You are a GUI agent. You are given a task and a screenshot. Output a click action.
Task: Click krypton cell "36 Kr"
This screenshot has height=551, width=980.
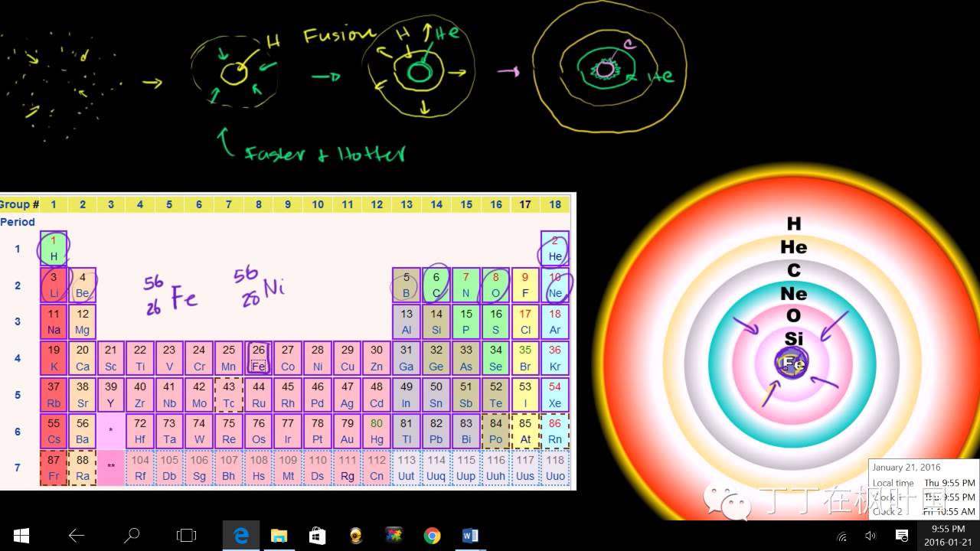coord(555,359)
